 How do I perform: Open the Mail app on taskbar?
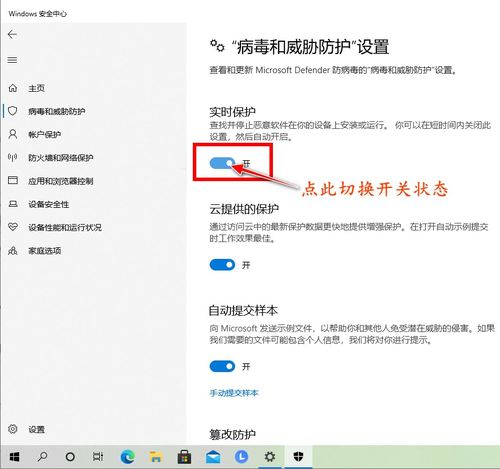(213, 457)
